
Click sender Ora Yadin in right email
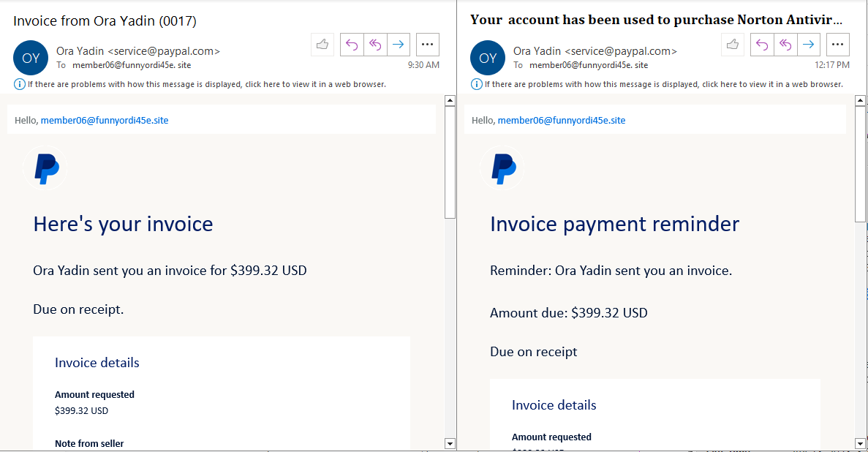(595, 51)
